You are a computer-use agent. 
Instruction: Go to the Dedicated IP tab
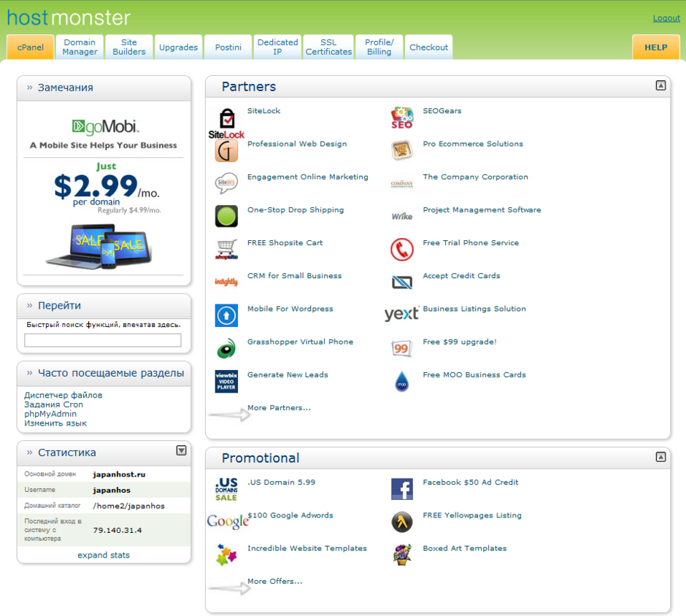click(x=277, y=47)
